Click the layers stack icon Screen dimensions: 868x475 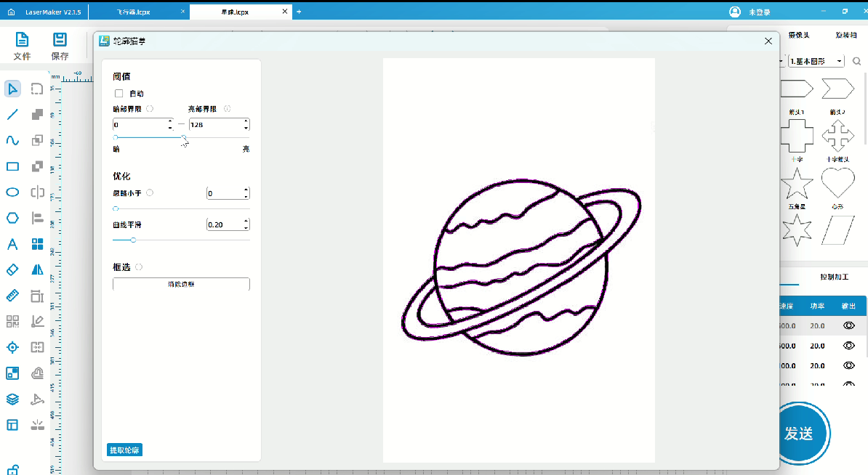coord(12,399)
